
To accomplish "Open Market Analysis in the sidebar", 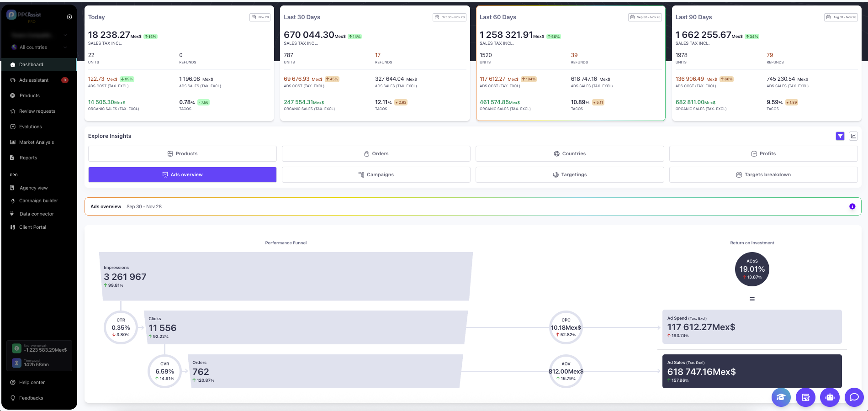I will point(36,142).
